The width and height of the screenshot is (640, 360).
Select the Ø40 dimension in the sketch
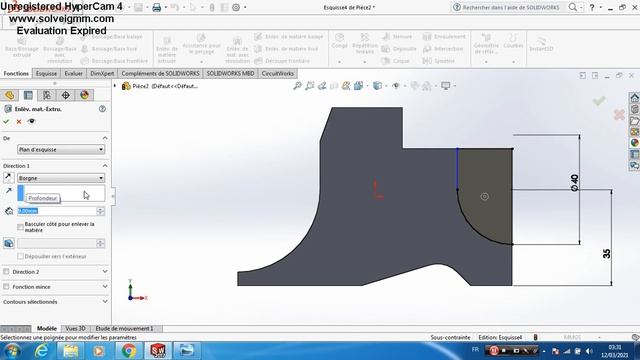[x=574, y=183]
